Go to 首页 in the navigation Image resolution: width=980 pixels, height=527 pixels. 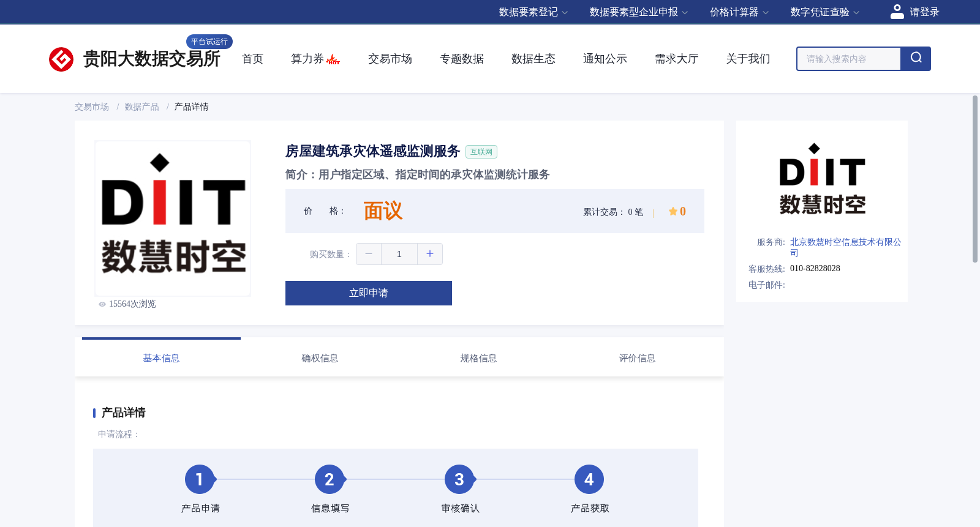tap(252, 59)
